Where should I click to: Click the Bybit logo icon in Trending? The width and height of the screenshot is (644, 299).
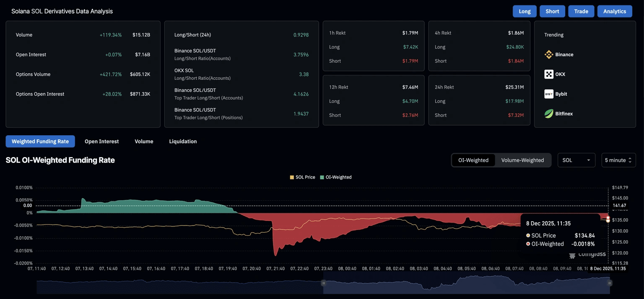[x=549, y=94]
